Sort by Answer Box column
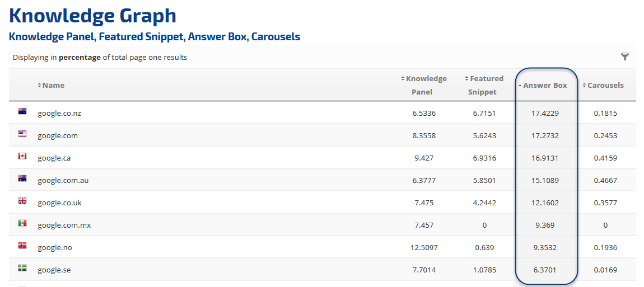This screenshot has height=287, width=644. click(x=544, y=86)
